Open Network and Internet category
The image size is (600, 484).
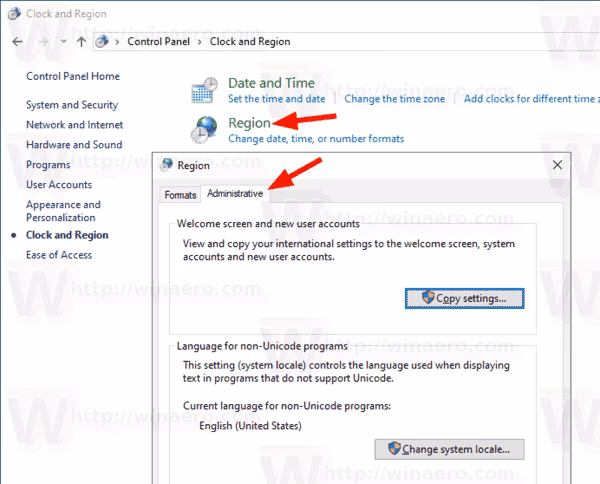point(75,125)
